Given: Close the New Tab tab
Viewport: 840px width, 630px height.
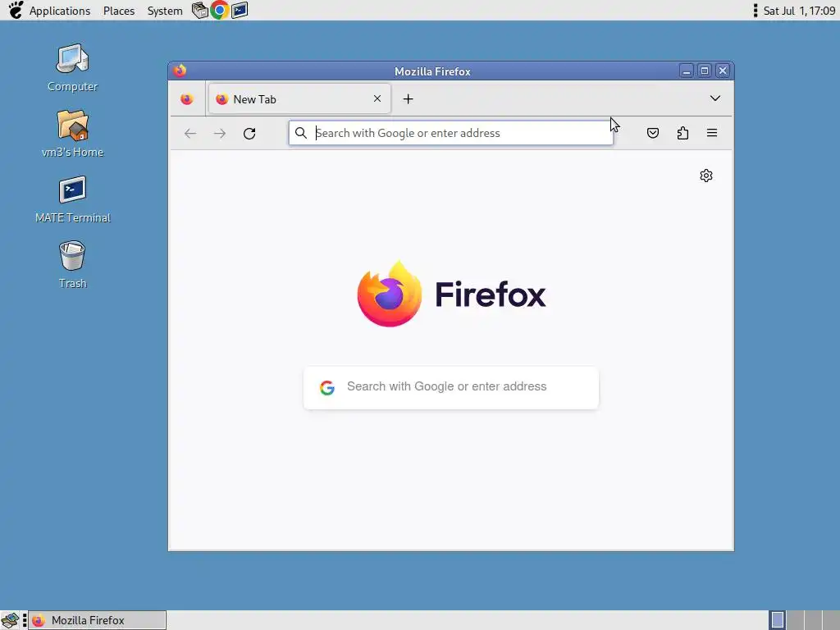Looking at the screenshot, I should pyautogui.click(x=377, y=98).
